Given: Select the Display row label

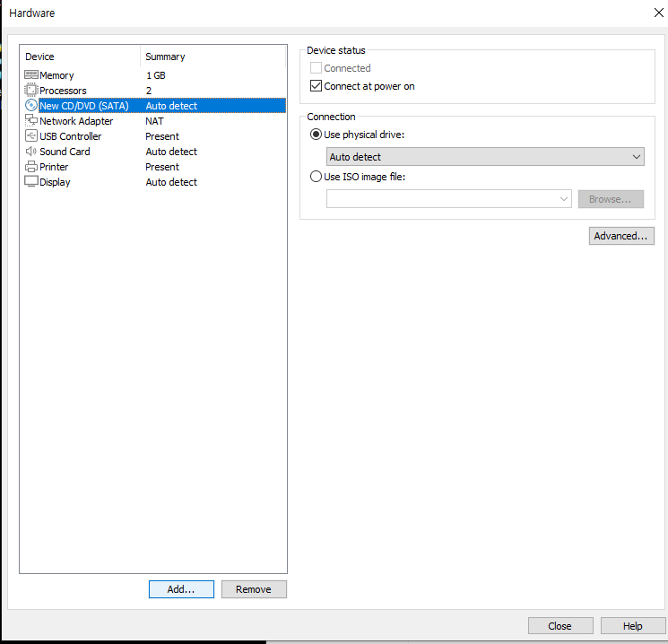Looking at the screenshot, I should click(x=55, y=182).
